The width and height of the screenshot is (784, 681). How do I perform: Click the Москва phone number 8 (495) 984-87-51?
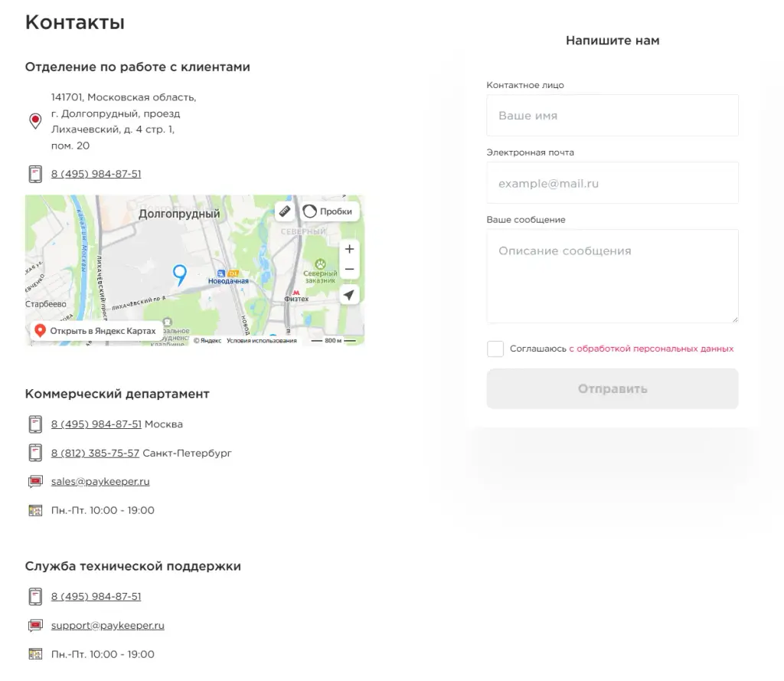click(x=96, y=424)
